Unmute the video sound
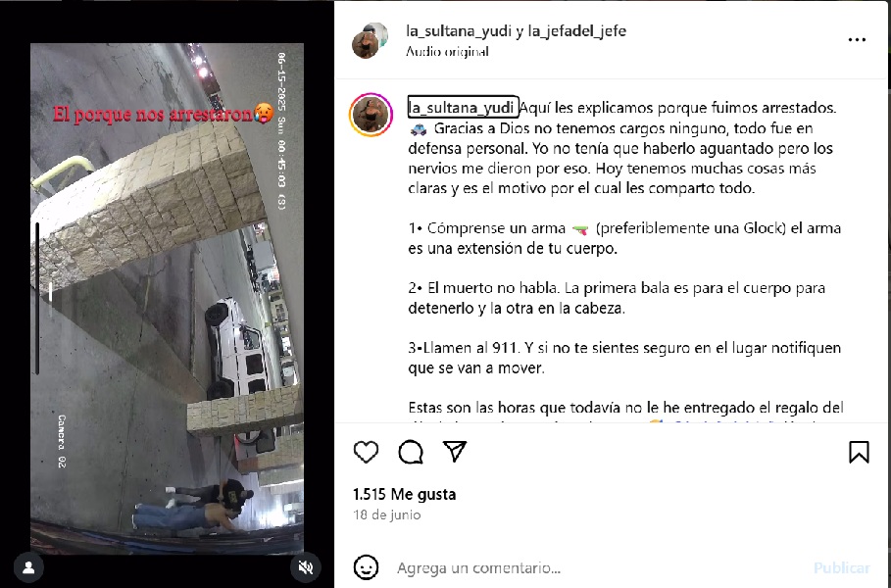The width and height of the screenshot is (891, 588). [x=306, y=566]
